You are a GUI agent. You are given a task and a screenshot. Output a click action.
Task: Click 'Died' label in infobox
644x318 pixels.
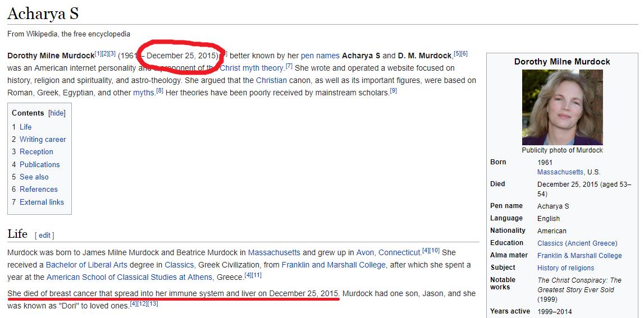point(498,184)
